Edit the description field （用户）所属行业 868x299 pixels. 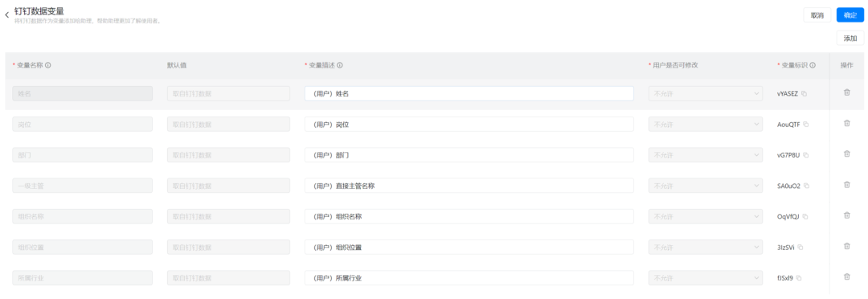click(469, 278)
